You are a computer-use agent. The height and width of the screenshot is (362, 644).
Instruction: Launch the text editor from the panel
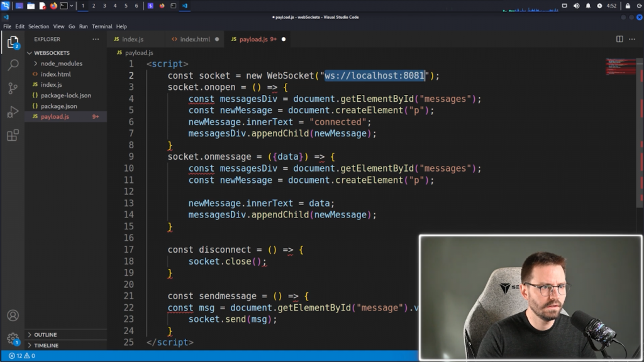click(42, 6)
